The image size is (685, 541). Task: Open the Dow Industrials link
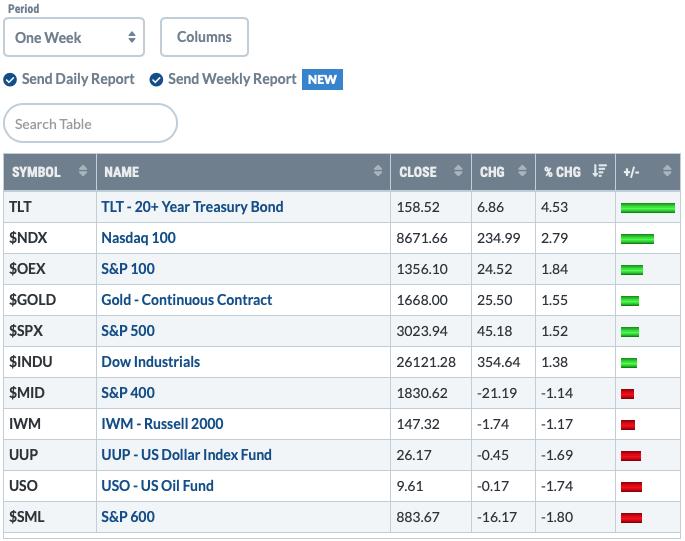point(151,362)
